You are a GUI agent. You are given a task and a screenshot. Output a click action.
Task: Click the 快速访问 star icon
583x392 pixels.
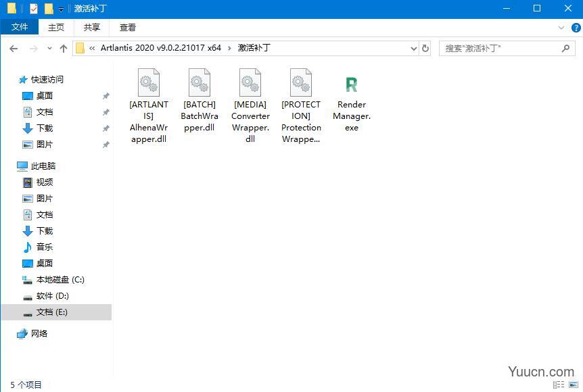coord(23,80)
